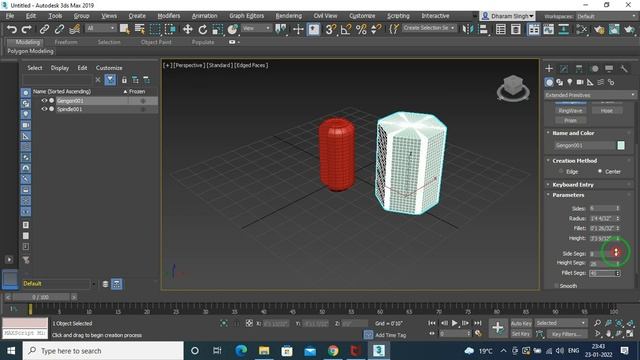Viewport: 640px width, 360px height.
Task: Open the Motion panel tab
Action: click(x=594, y=69)
